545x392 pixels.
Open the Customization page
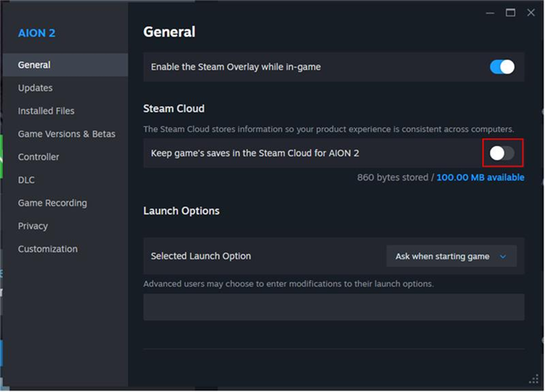pos(48,249)
